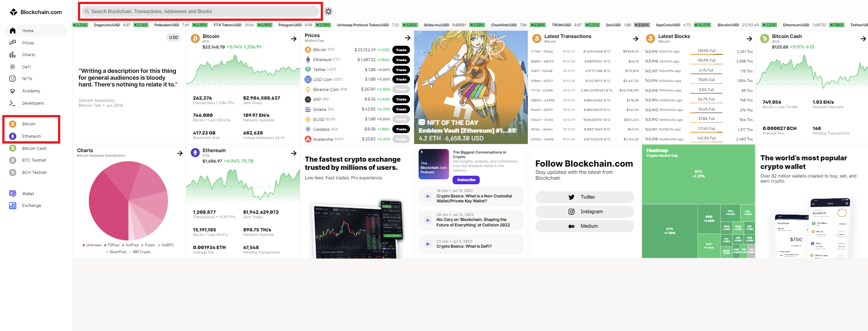Screen dimensions: 868x331
Task: Click the NFTs sidebar icon
Action: [13, 79]
